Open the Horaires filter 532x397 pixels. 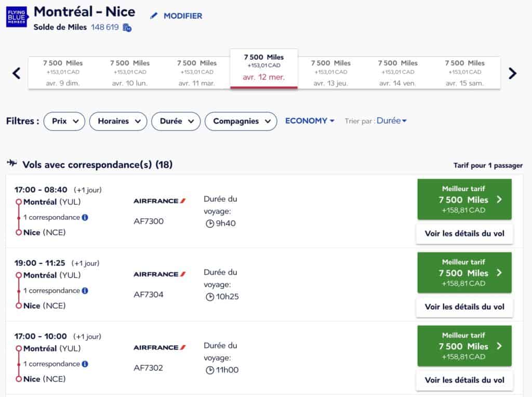118,121
